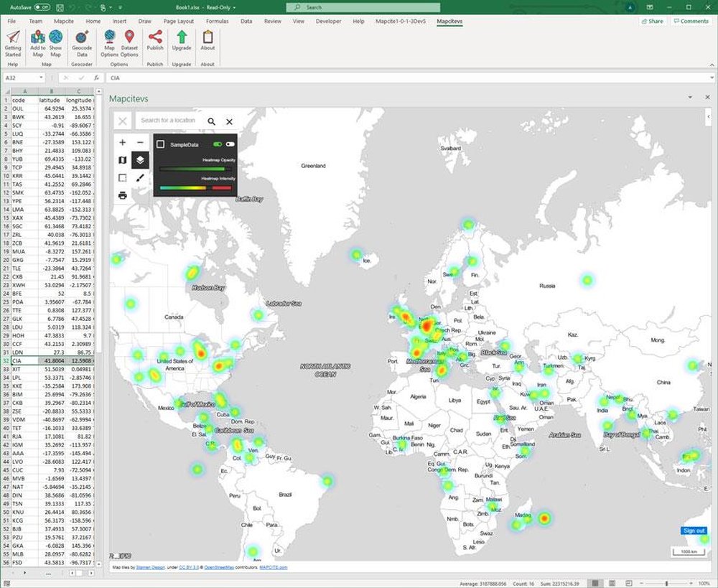
Task: Click the Sign out button on the map
Action: click(693, 531)
